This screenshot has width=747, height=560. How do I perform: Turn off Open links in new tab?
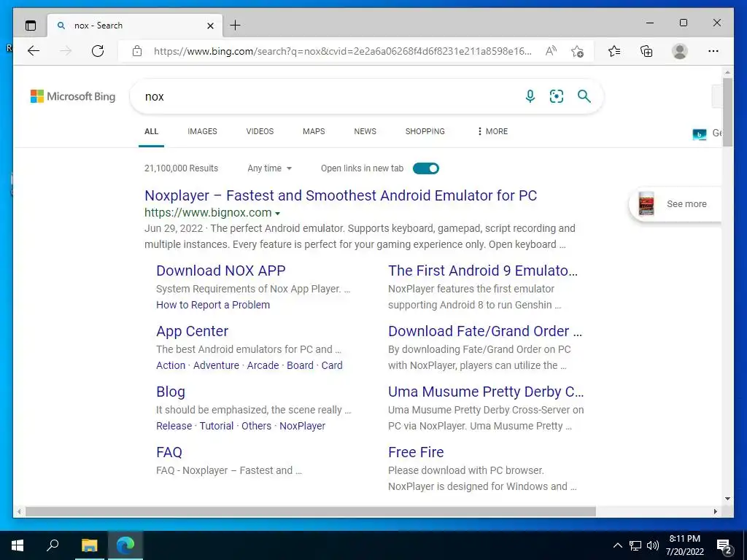(x=426, y=168)
